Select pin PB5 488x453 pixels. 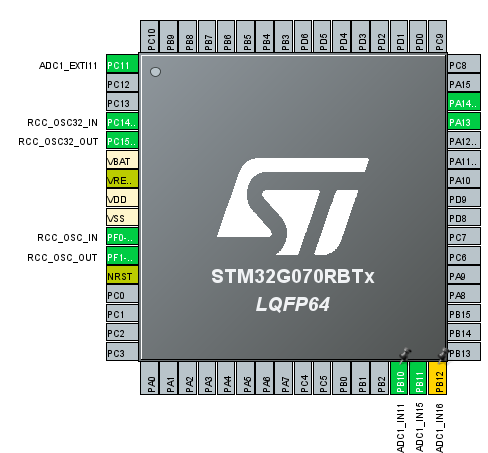(x=246, y=37)
